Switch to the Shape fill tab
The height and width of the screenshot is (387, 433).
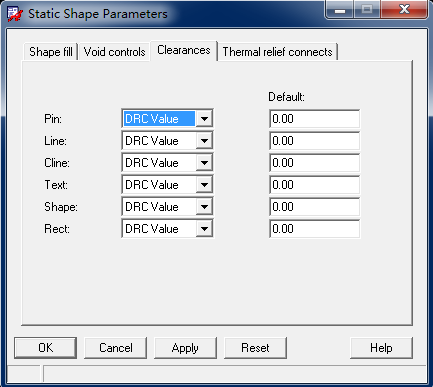51,52
